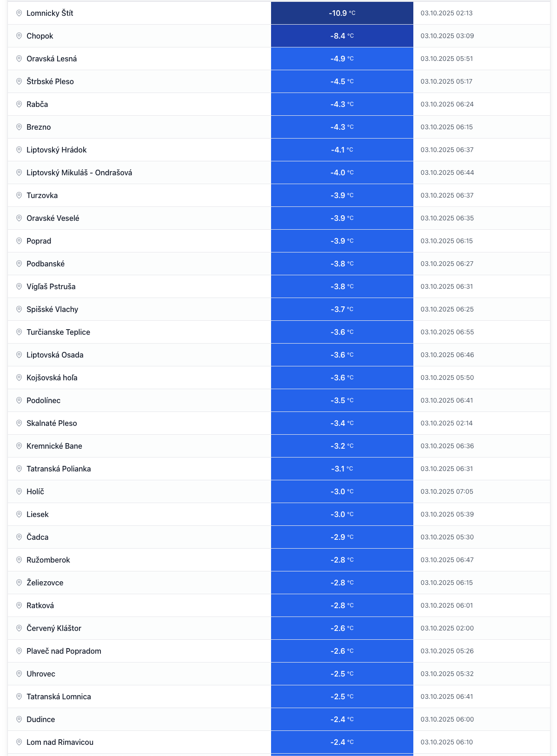557x756 pixels.
Task: Click the -8.4 °C temperature cell
Action: coord(342,36)
